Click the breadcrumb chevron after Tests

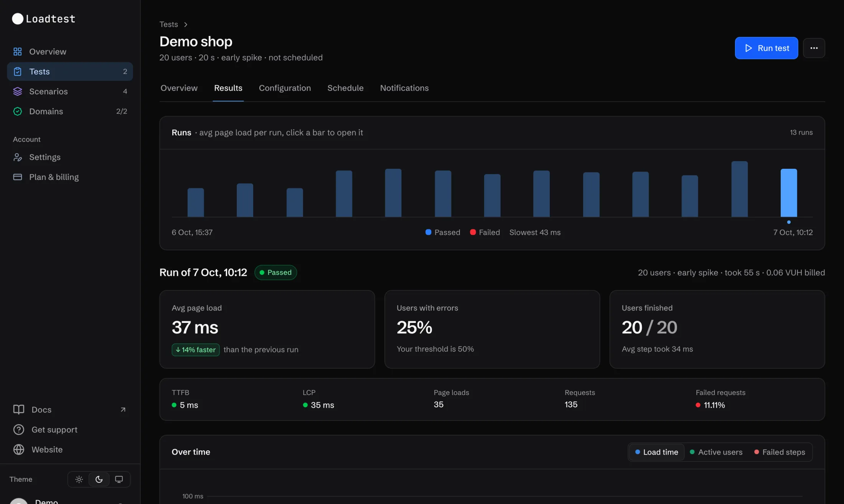(186, 25)
